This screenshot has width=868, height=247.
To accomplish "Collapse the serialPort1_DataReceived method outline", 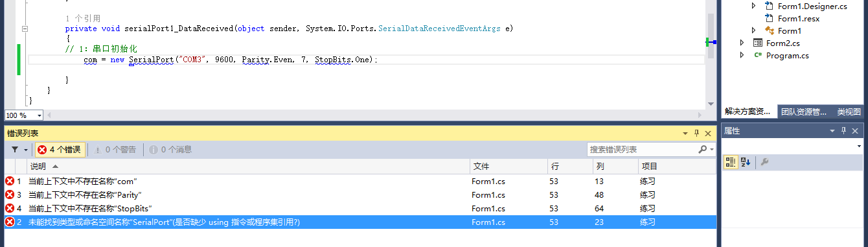I will pyautogui.click(x=25, y=29).
